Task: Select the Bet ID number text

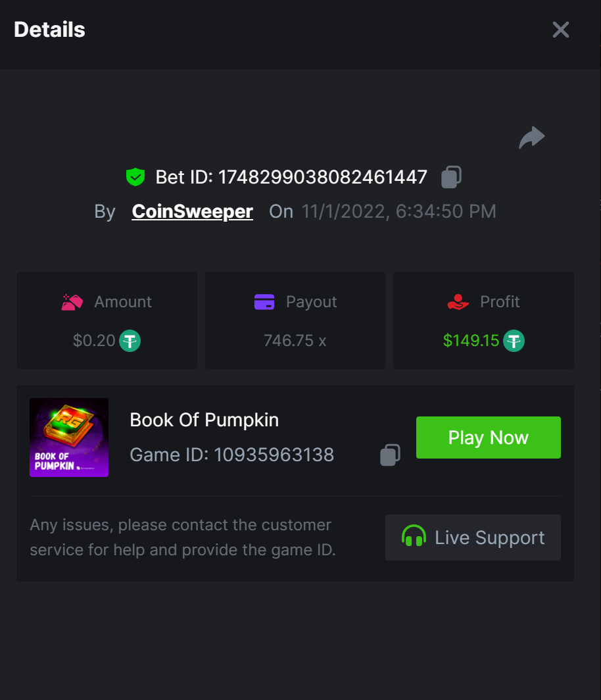Action: [x=322, y=177]
